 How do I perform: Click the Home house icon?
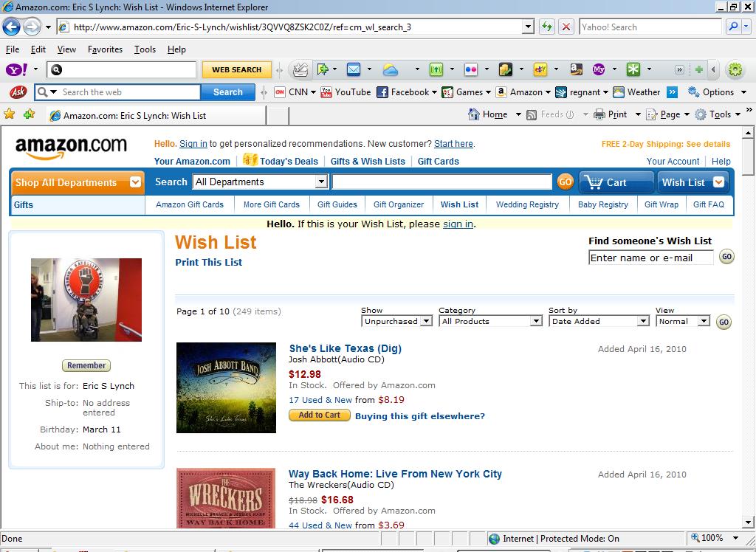click(x=474, y=114)
